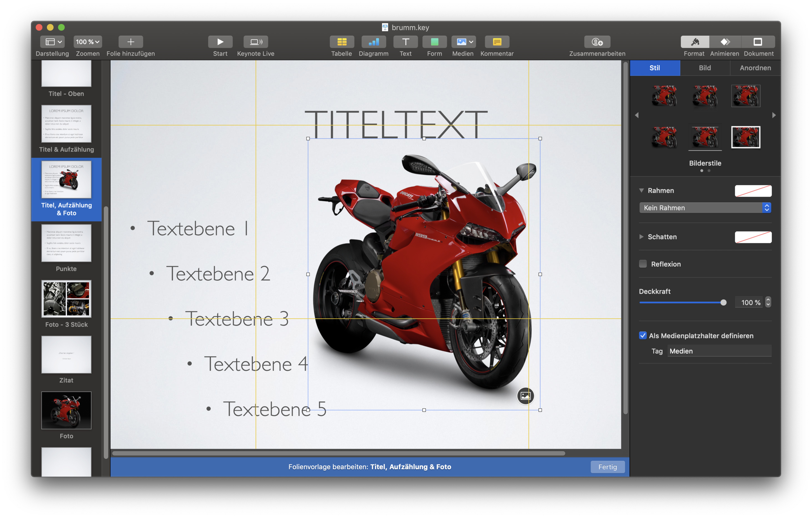The height and width of the screenshot is (518, 812).
Task: Click the media placeholder icon on motorcycle image
Action: click(x=525, y=396)
